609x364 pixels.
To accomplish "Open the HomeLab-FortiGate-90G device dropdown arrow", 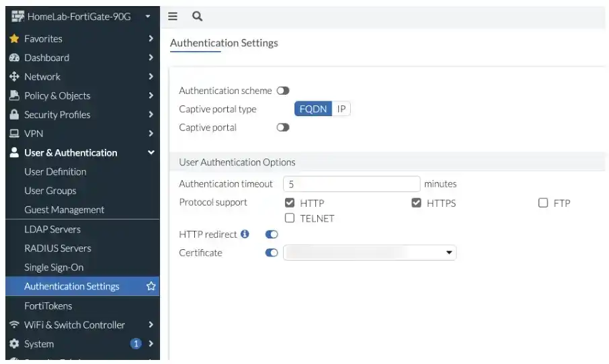I will click(148, 16).
